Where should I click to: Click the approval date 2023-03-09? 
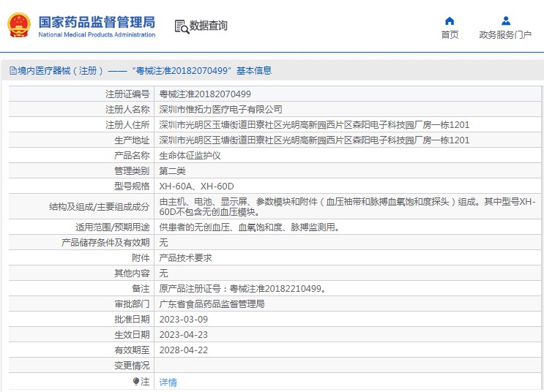pos(184,319)
